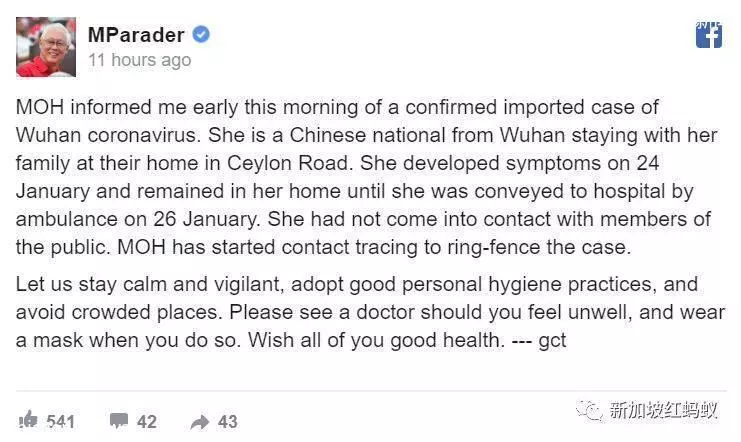Image resolution: width=741 pixels, height=442 pixels.
Task: Click the paragraph starting "MOH informed me"
Action: [x=367, y=177]
